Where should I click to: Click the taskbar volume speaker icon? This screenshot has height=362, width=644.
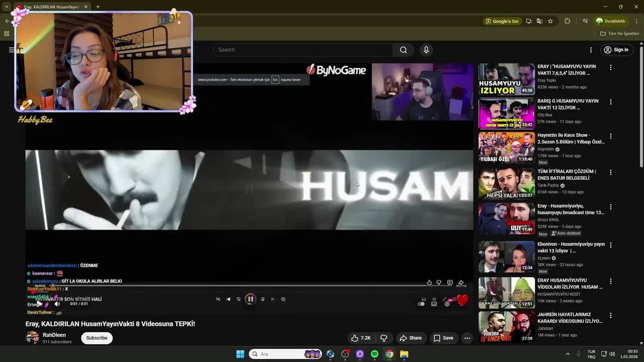[612, 354]
